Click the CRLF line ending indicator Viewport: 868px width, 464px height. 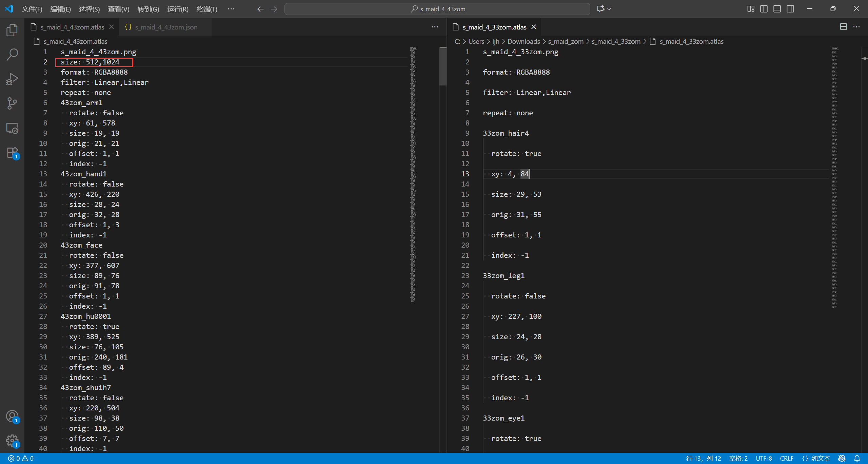coord(786,459)
